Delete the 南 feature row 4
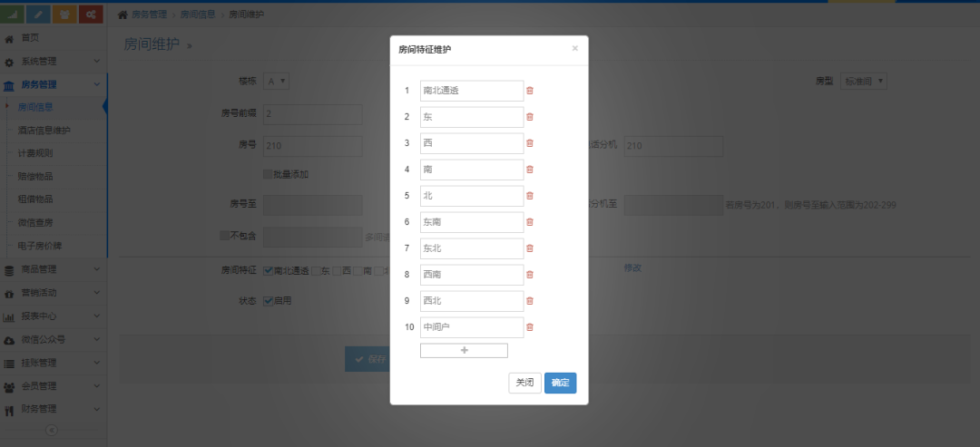Image resolution: width=980 pixels, height=447 pixels. point(530,170)
